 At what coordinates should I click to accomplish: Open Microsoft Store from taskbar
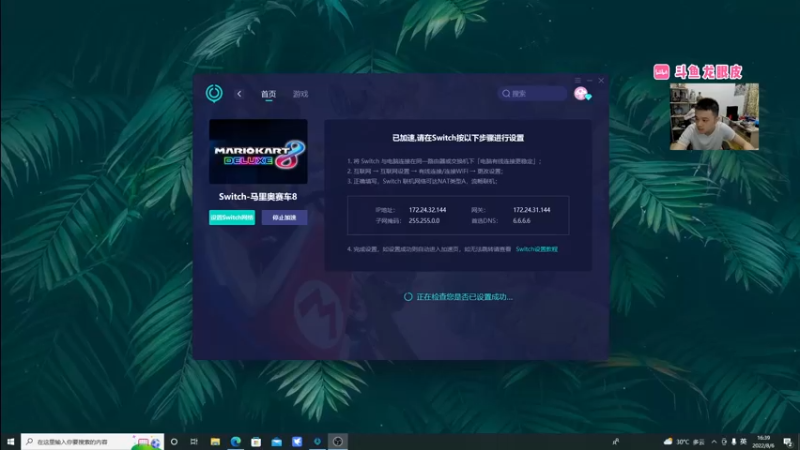(x=256, y=442)
